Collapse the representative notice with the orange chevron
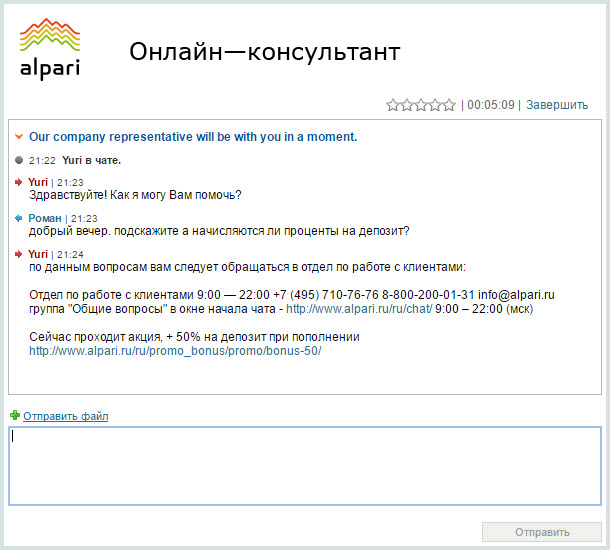Image resolution: width=610 pixels, height=550 pixels. [19, 137]
